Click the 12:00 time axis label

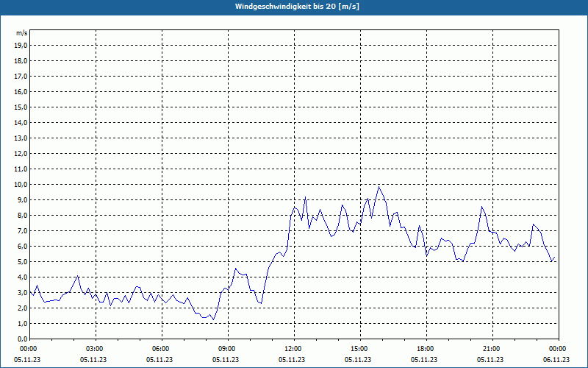[x=294, y=349]
